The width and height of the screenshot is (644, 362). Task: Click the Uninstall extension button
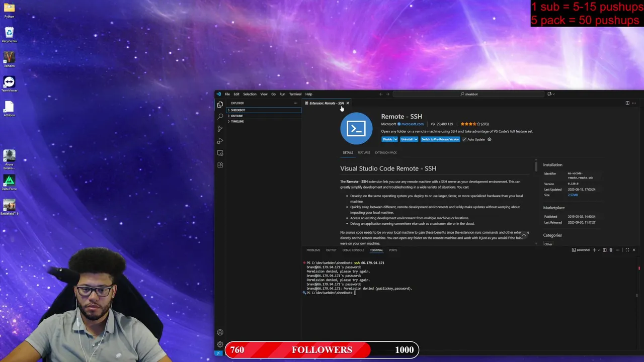click(x=407, y=139)
